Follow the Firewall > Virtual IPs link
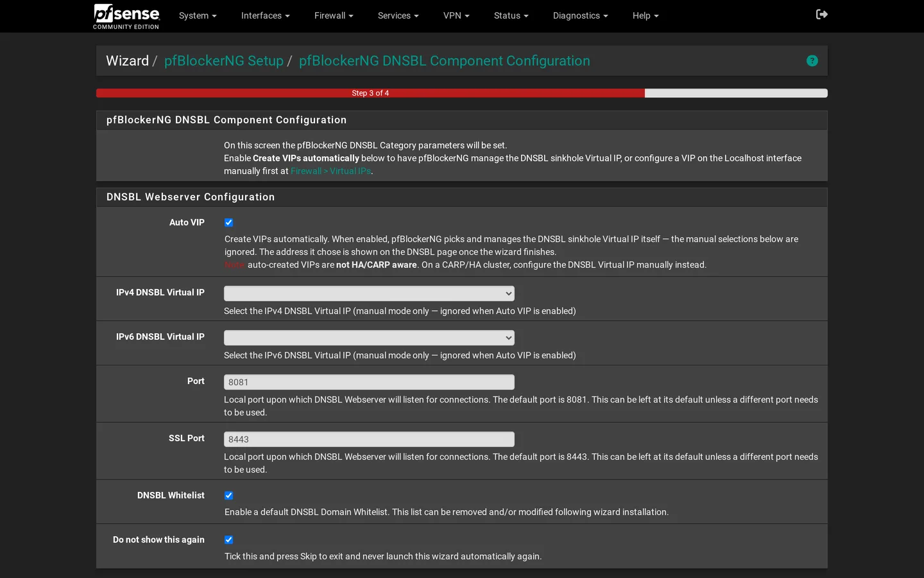 [330, 171]
